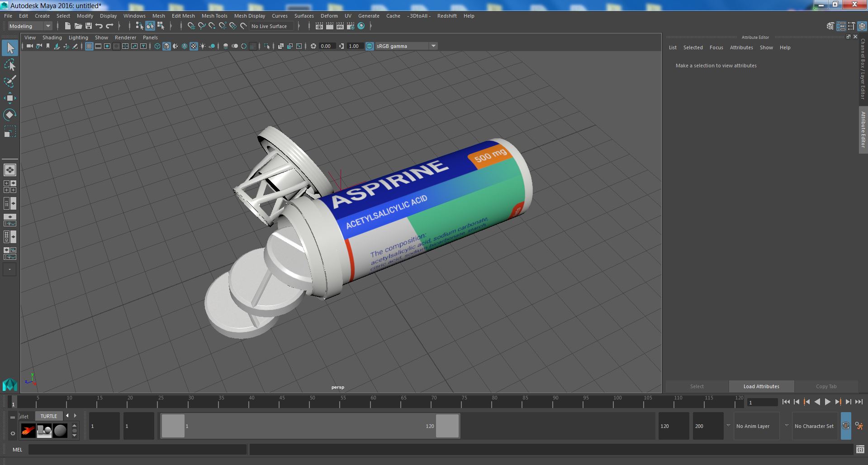The height and width of the screenshot is (465, 868).
Task: Activate the Lasso select tool
Action: click(10, 65)
